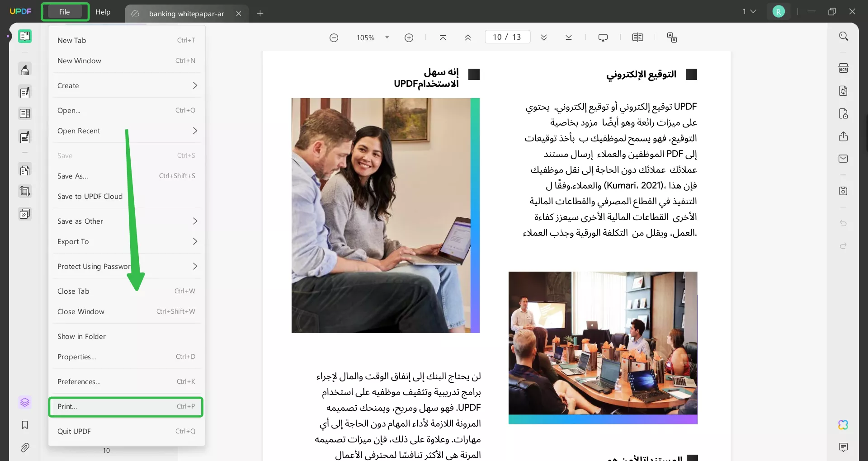Select the Crop Pages tool in left sidebar
The width and height of the screenshot is (868, 461).
[x=25, y=191]
